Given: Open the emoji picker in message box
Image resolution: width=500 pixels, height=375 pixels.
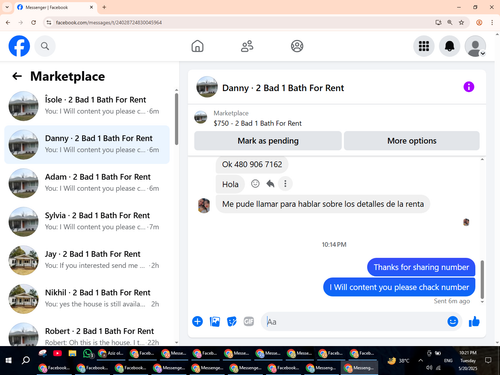Looking at the screenshot, I should coord(453,321).
